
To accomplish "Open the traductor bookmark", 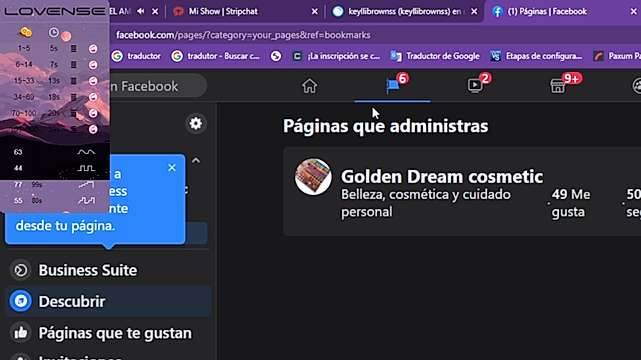I will (136, 56).
